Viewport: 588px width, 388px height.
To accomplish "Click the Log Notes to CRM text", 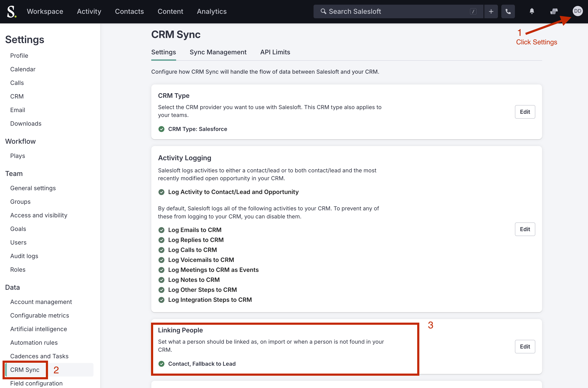I will [x=194, y=280].
